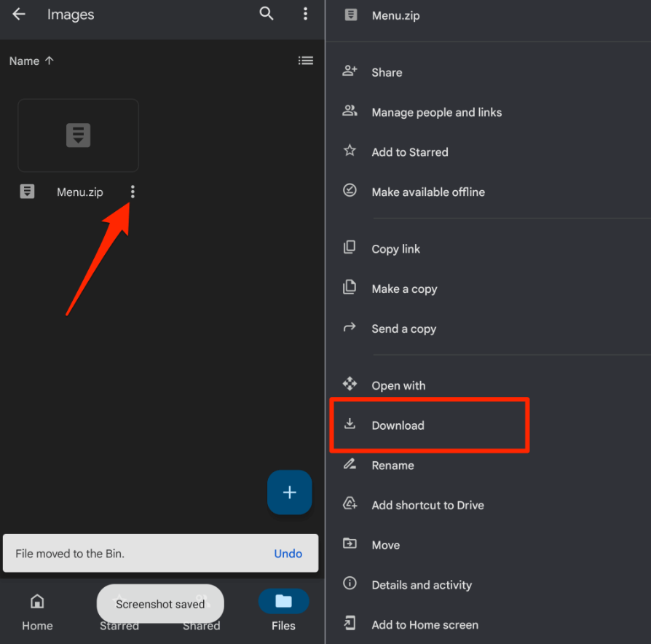Click the Menu.zip file name label
Viewport: 651px width, 644px height.
tap(79, 192)
